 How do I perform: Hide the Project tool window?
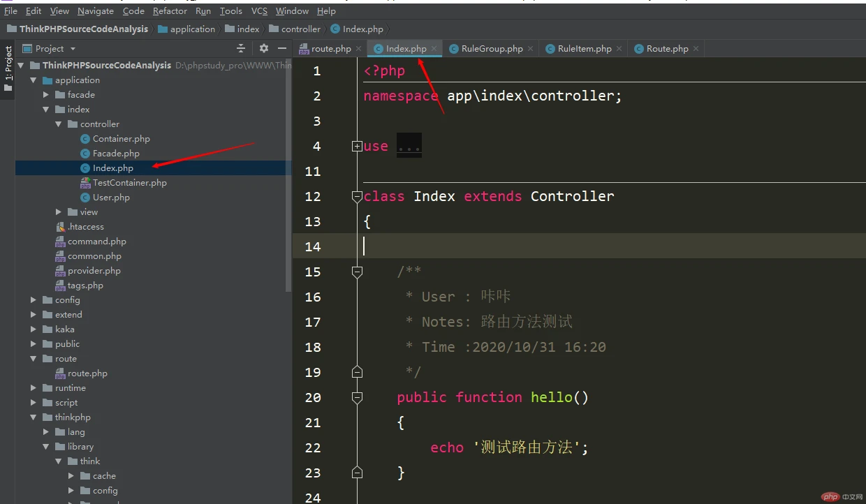[x=282, y=48]
